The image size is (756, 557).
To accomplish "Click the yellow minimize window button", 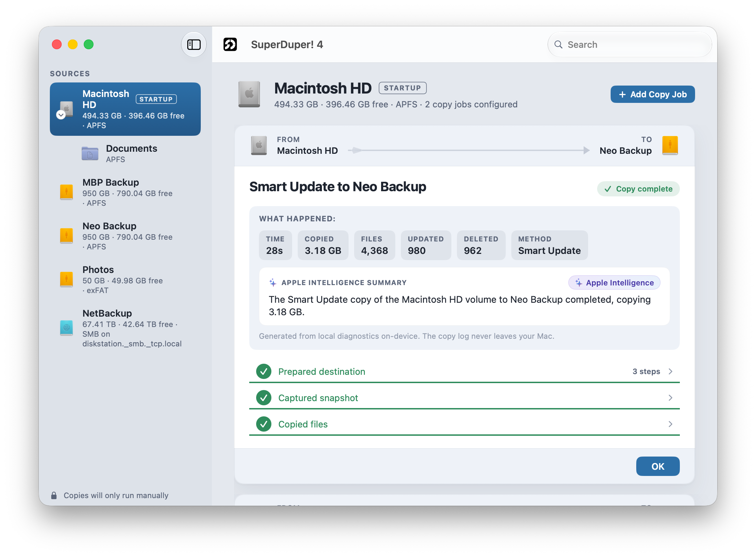I will pyautogui.click(x=73, y=44).
